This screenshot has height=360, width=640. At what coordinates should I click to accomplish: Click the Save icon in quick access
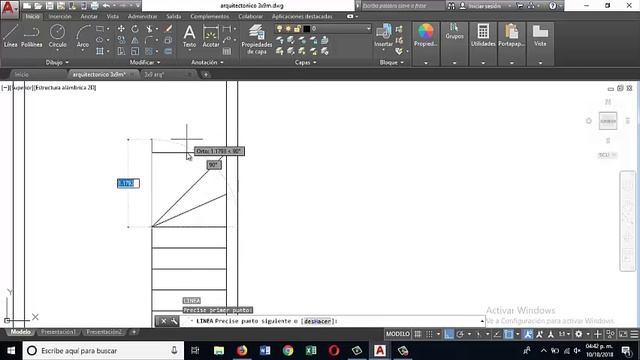[x=49, y=6]
